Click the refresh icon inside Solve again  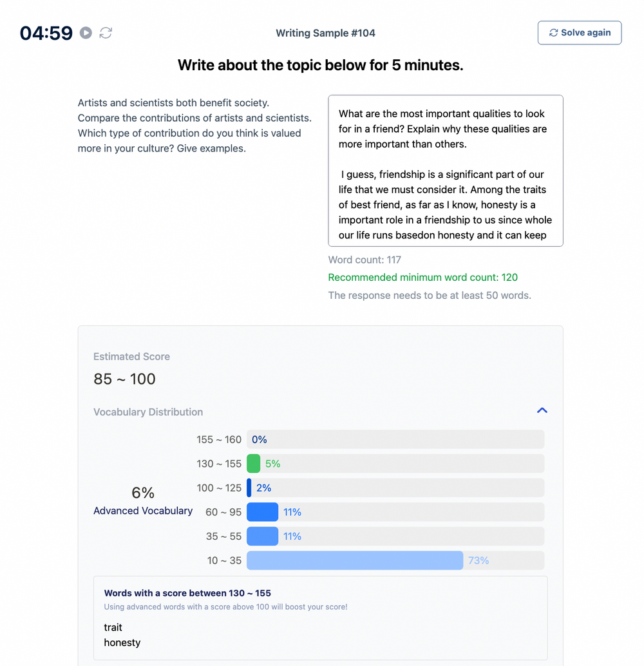tap(553, 33)
